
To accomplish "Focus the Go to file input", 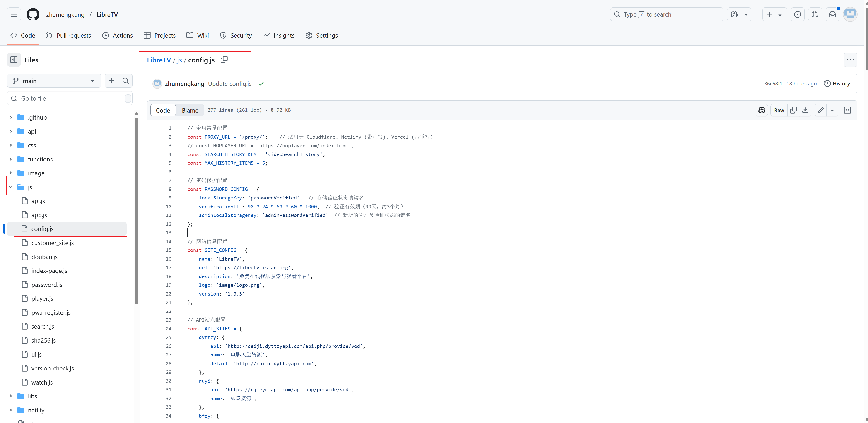I will point(70,98).
